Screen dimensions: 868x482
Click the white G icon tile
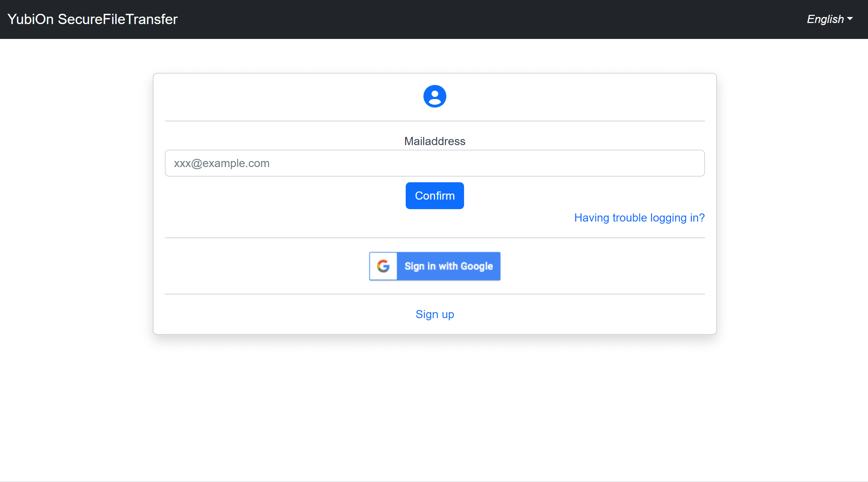click(383, 266)
